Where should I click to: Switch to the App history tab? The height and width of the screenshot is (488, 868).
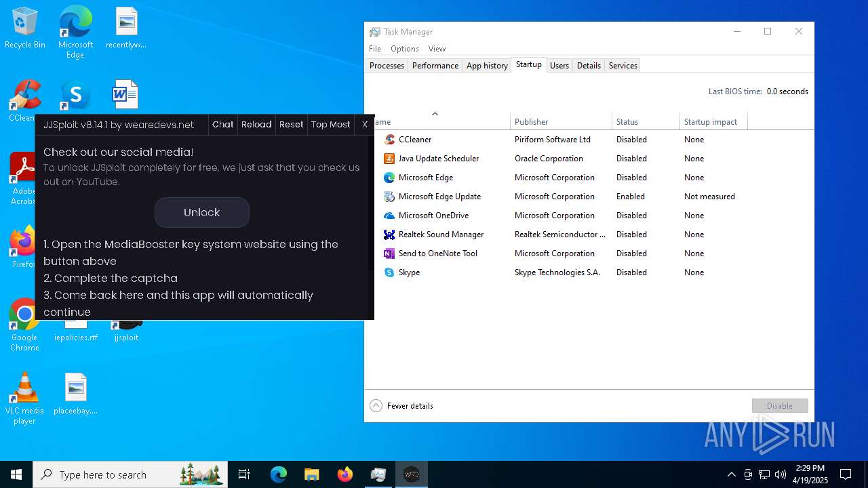tap(487, 66)
